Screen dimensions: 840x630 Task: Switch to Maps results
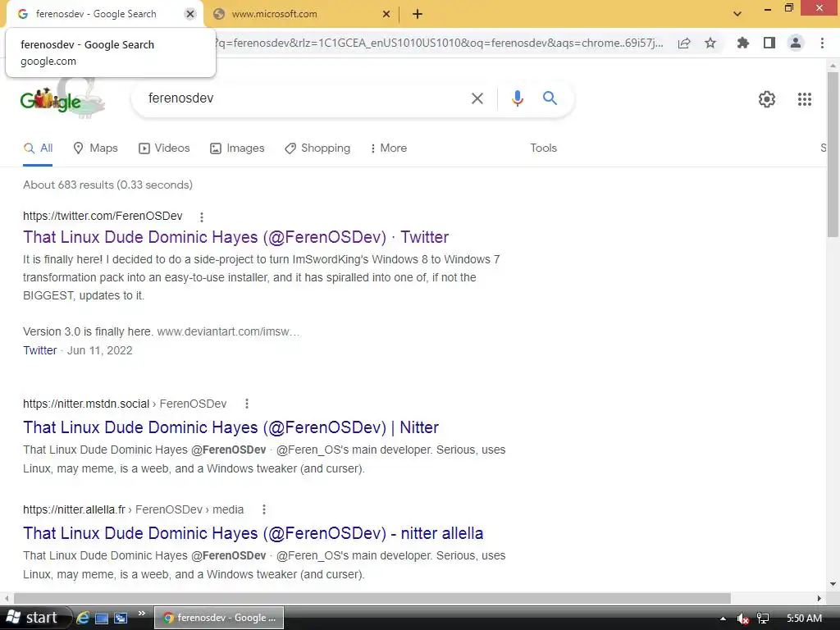coord(95,148)
